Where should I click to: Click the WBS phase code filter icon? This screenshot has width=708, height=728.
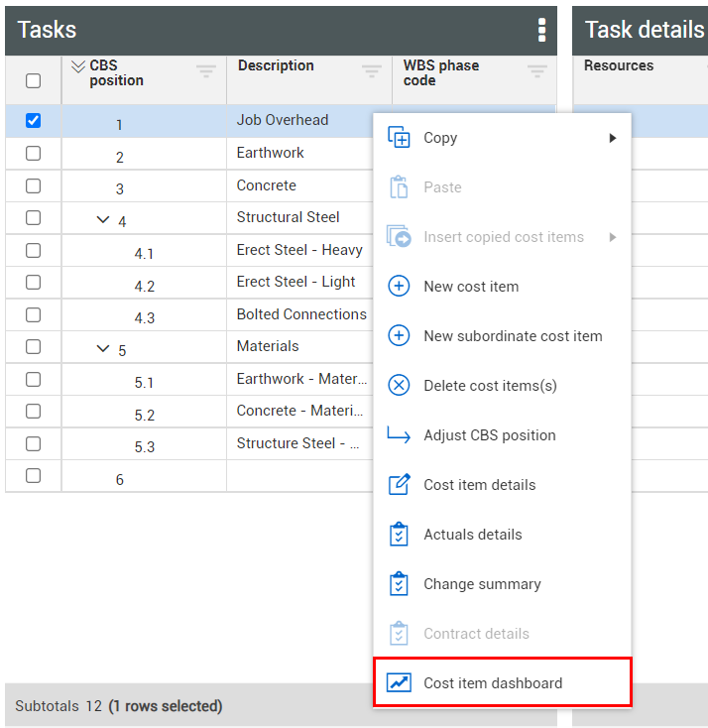536,70
